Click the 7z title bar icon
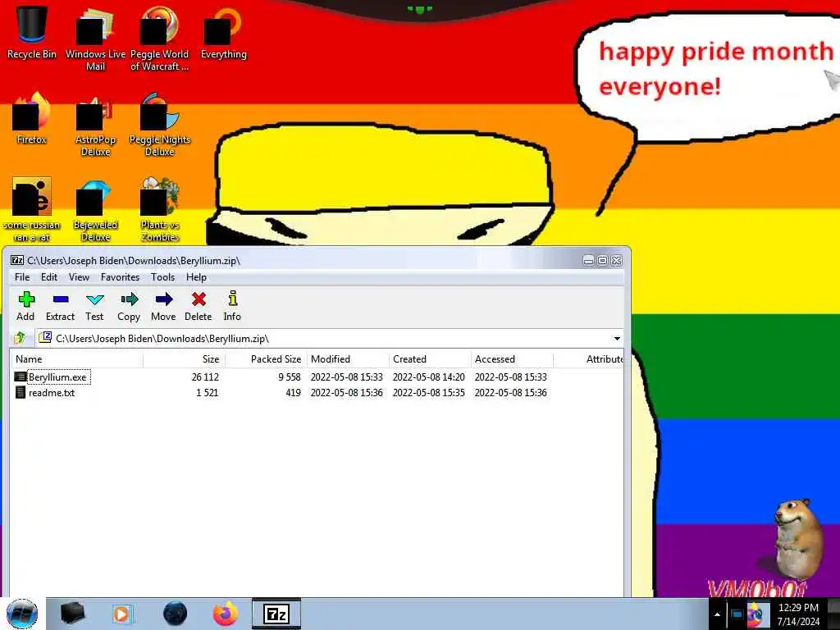The height and width of the screenshot is (630, 840). [x=17, y=260]
